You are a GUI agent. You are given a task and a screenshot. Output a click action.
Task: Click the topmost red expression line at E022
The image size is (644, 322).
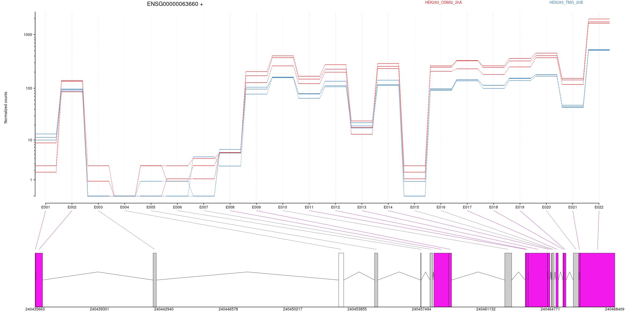tap(599, 19)
